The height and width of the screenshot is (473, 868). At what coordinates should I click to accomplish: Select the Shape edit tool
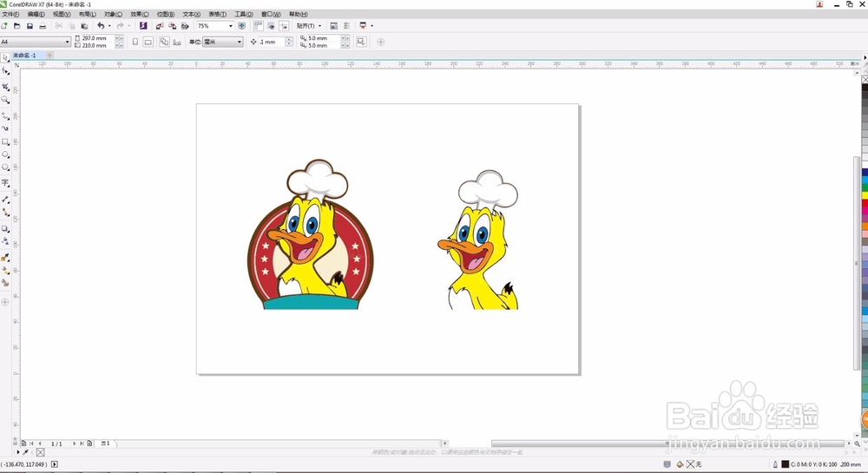click(5, 71)
